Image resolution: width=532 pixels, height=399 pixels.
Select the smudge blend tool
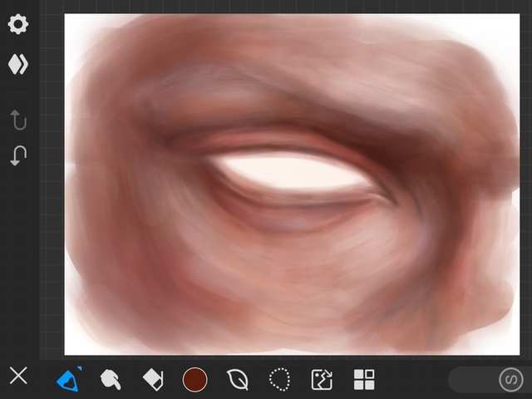110,380
